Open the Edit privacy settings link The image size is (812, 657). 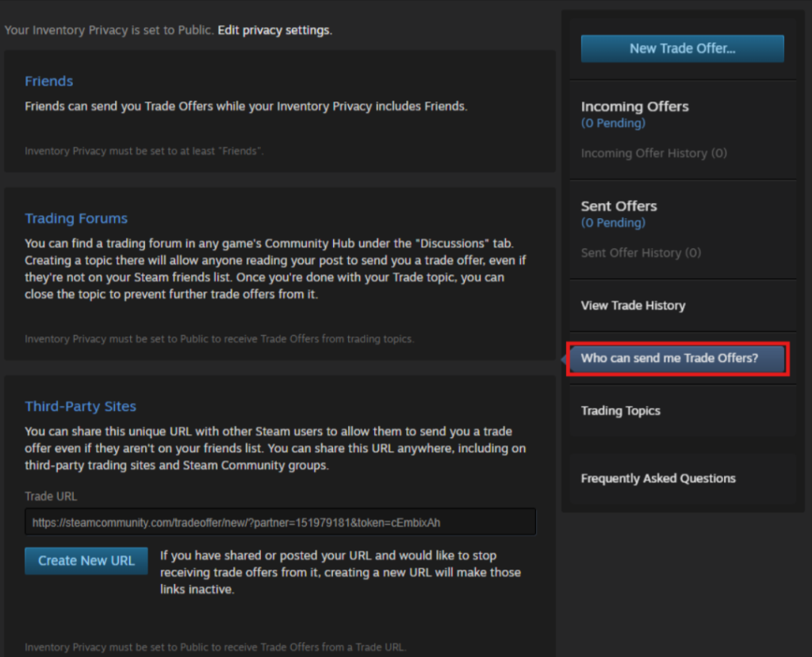(275, 30)
